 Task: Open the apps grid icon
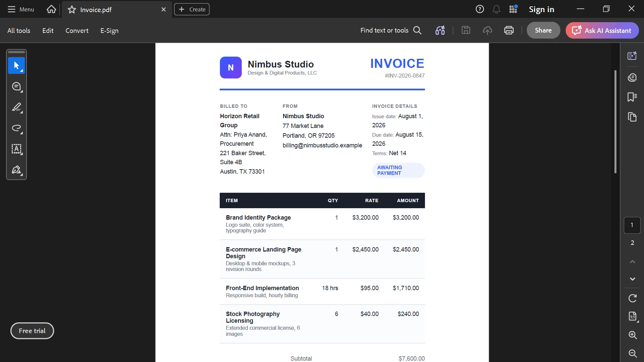pos(513,9)
